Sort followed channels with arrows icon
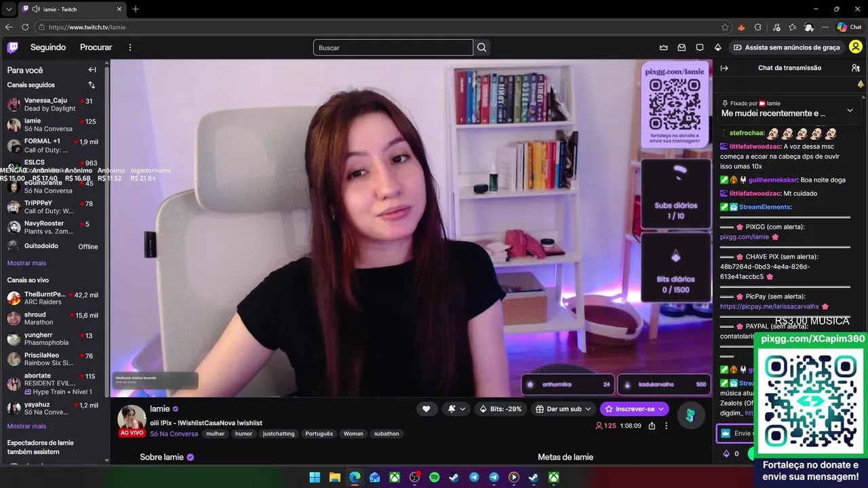868x488 pixels. [92, 85]
